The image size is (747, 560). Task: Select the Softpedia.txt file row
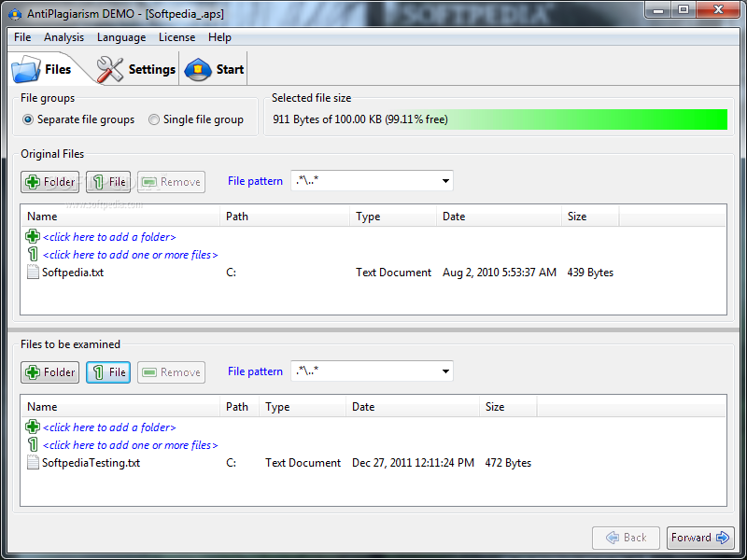373,273
